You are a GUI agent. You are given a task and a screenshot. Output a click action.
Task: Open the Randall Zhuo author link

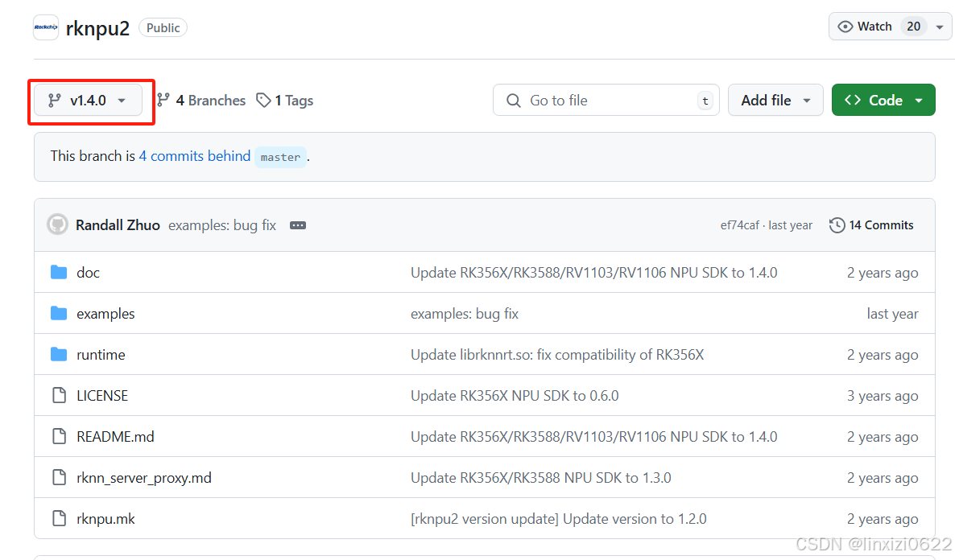118,225
